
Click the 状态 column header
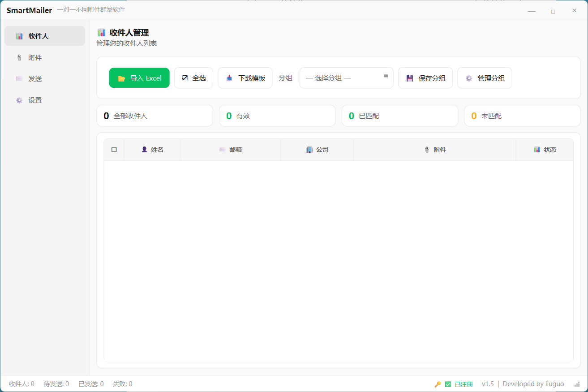point(545,150)
